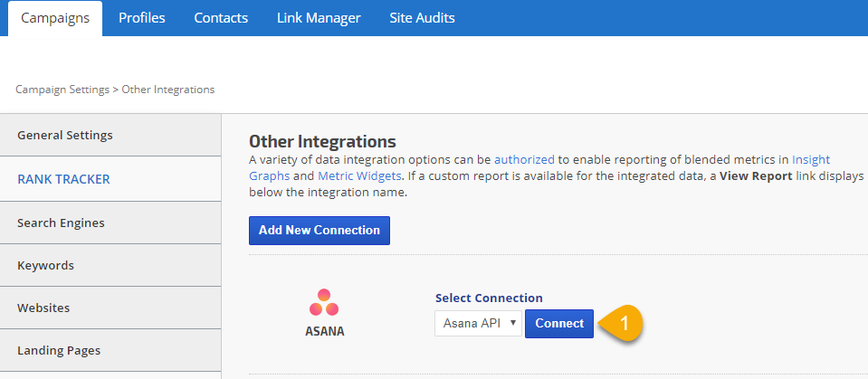Select the Site Audits tab
868x379 pixels.
point(422,18)
